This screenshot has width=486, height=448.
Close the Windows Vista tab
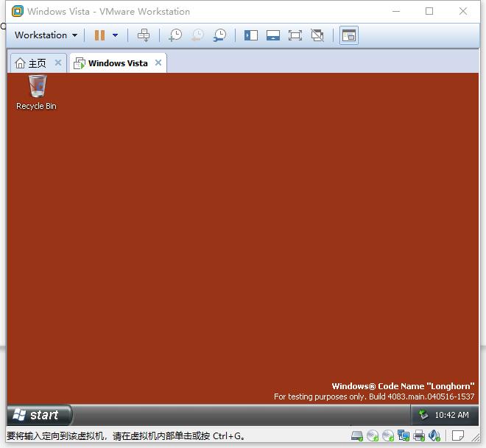pyautogui.click(x=158, y=63)
